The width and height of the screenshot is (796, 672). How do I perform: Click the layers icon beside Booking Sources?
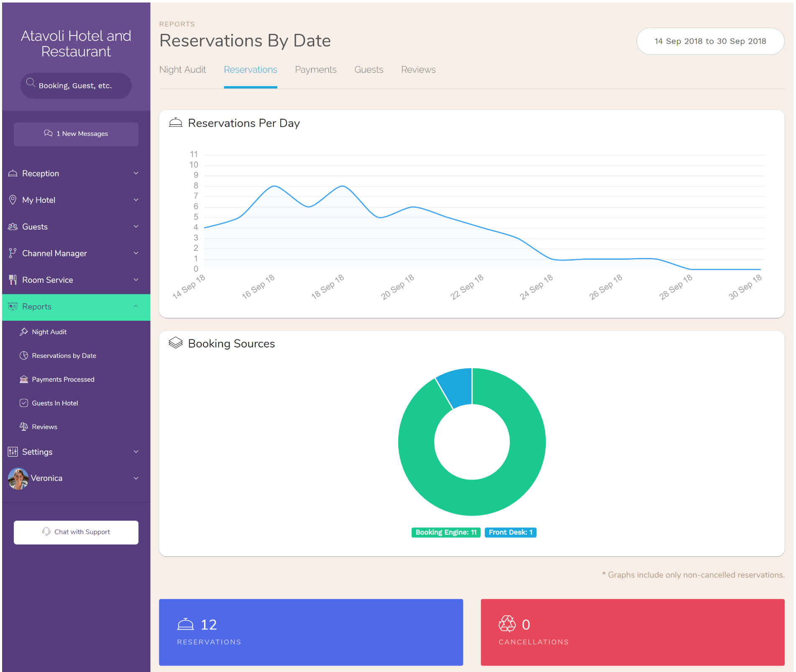[176, 343]
